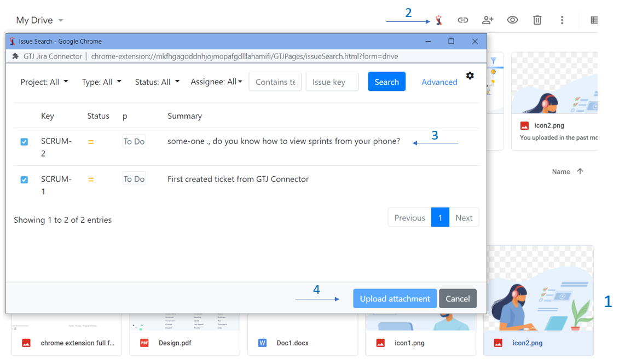
Task: Toggle the To Do status badge on SCRUM-1
Action: 134,178
